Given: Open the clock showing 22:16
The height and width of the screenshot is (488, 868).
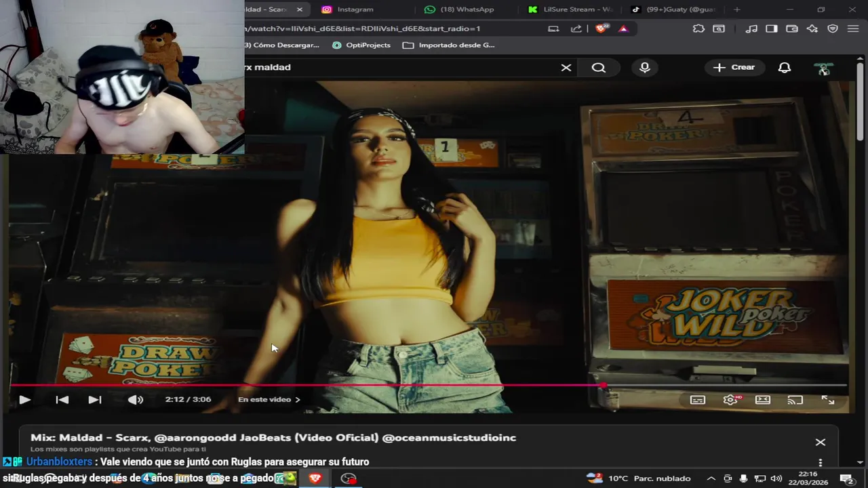Looking at the screenshot, I should pos(808,479).
